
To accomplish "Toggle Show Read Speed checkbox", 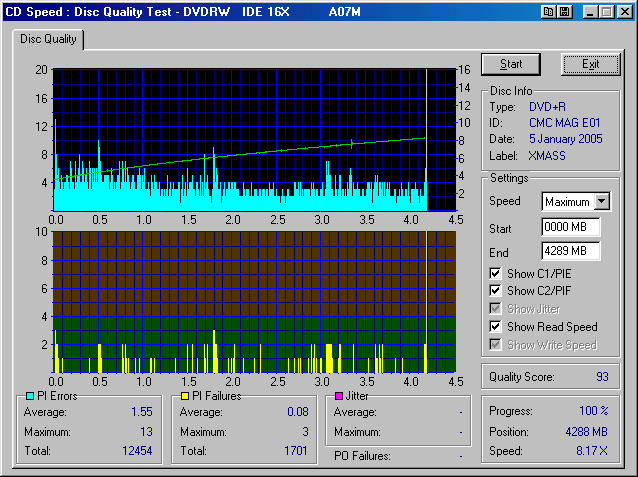I will pos(495,326).
